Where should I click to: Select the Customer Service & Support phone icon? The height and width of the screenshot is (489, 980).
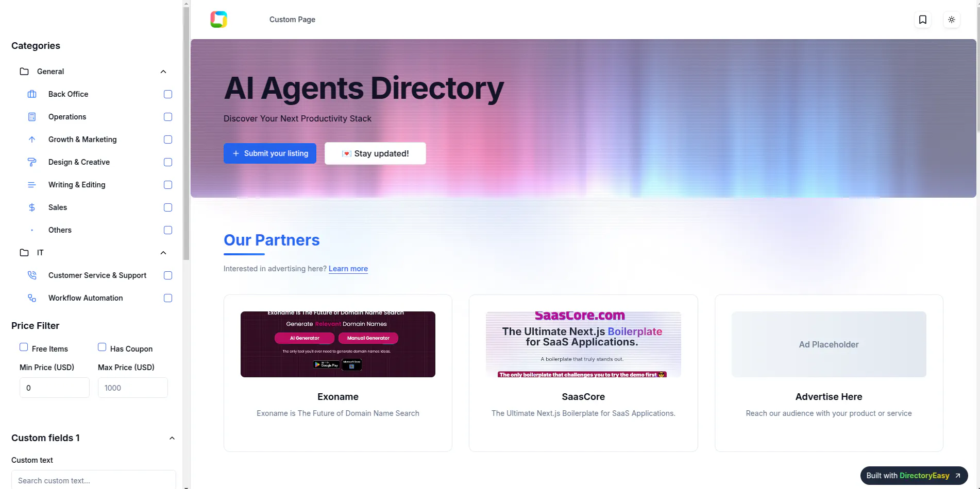click(32, 275)
